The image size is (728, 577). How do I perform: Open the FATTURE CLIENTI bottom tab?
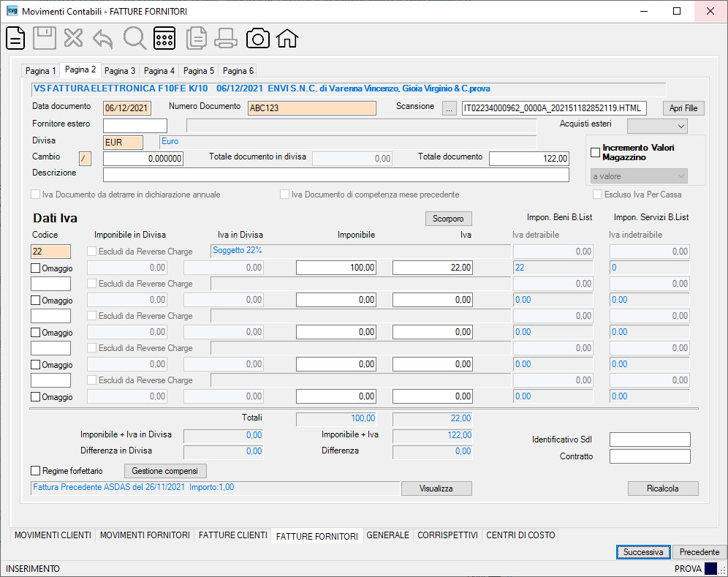point(233,535)
